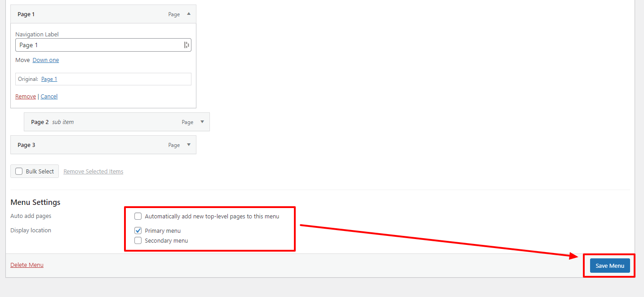Enable the Secondary menu display location

point(138,240)
